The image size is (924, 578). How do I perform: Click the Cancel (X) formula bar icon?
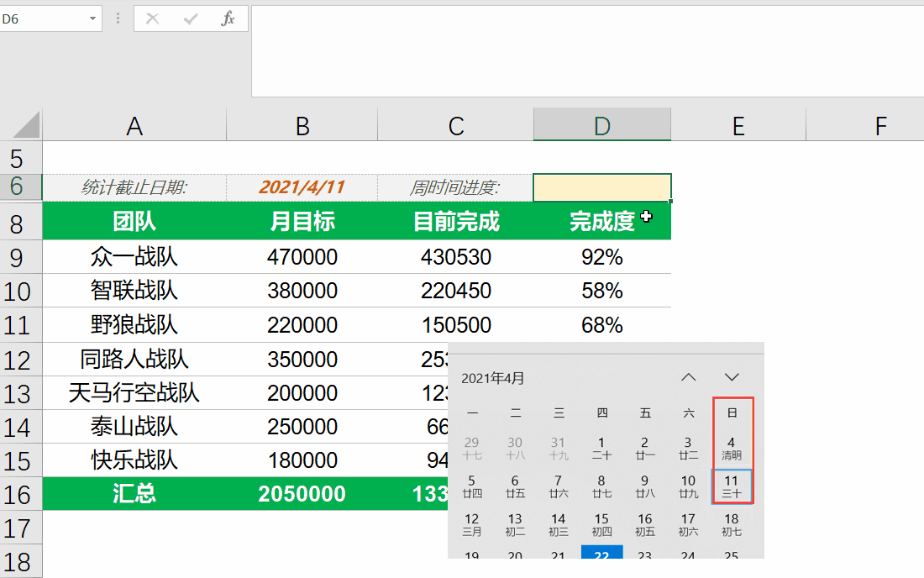(152, 18)
